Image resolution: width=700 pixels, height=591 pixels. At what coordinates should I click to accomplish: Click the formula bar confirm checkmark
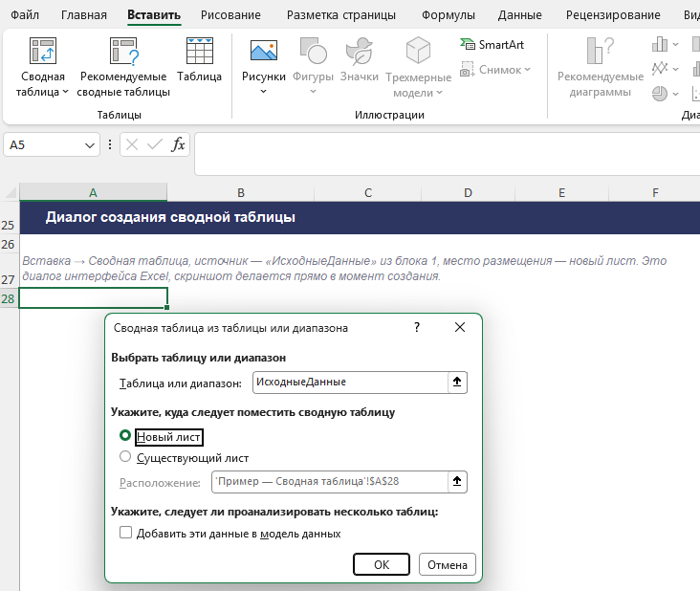[x=155, y=144]
